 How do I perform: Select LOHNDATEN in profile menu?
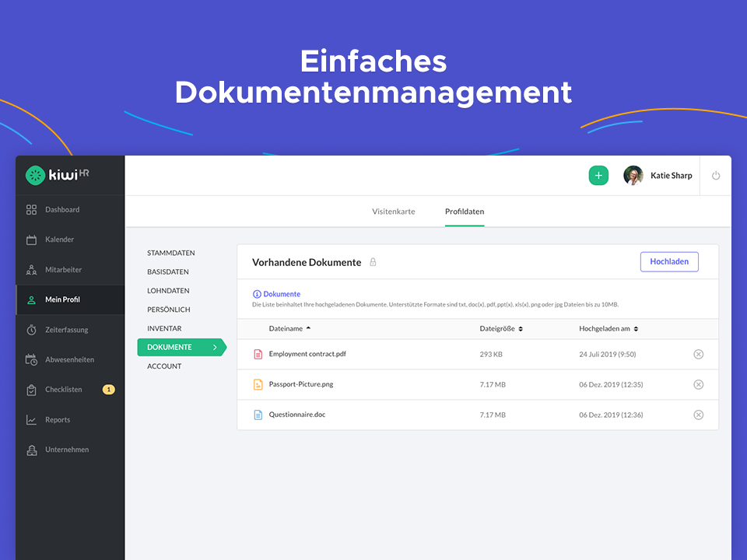pyautogui.click(x=168, y=290)
